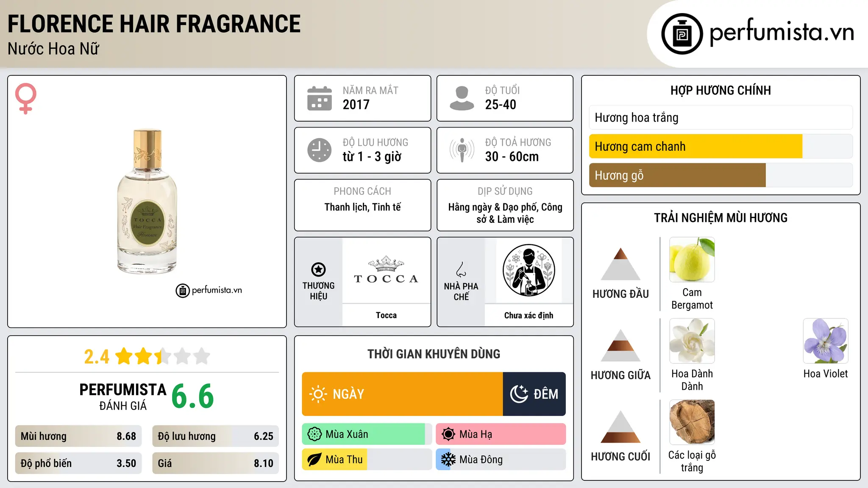Click the last grey rating star
This screenshot has height=488, width=868.
[202, 356]
